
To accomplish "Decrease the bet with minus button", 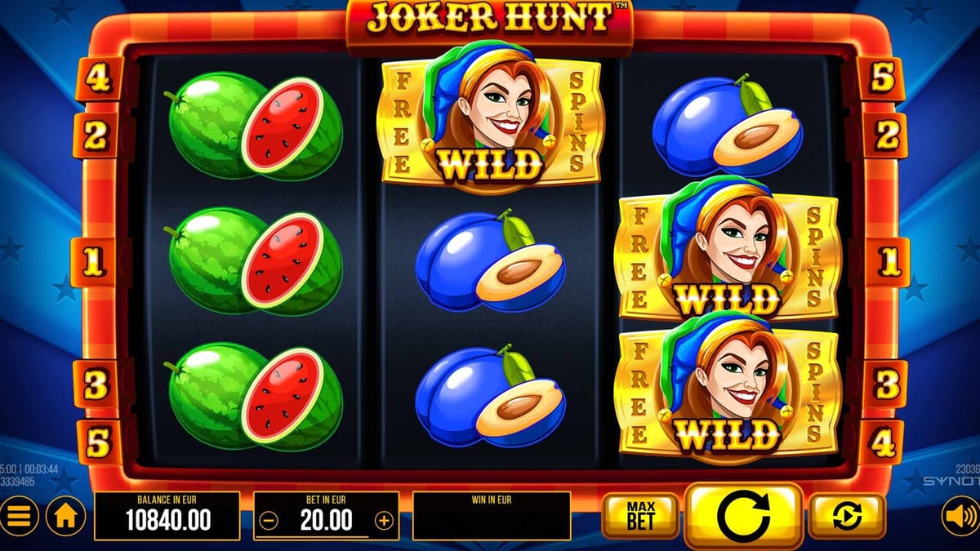I will 270,520.
